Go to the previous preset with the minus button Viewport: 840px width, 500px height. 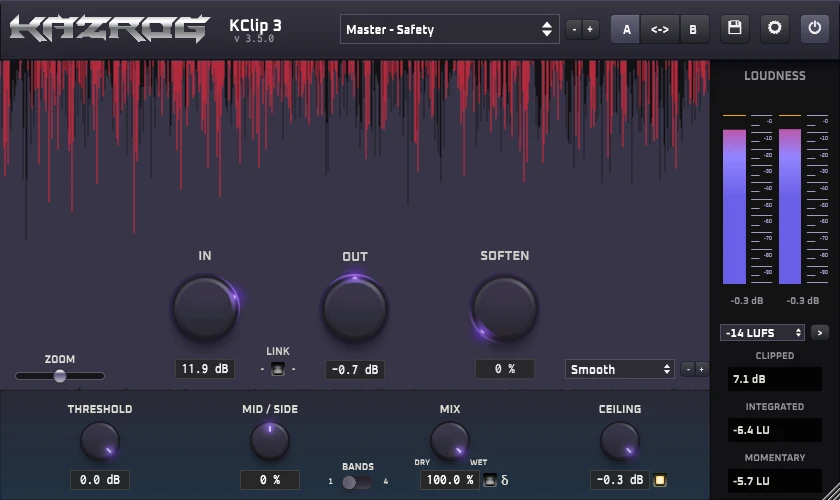(574, 30)
